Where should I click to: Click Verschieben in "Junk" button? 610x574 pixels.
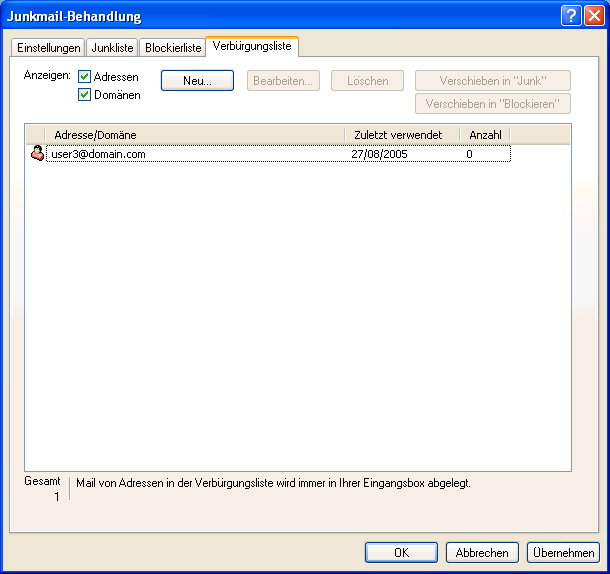(x=493, y=81)
